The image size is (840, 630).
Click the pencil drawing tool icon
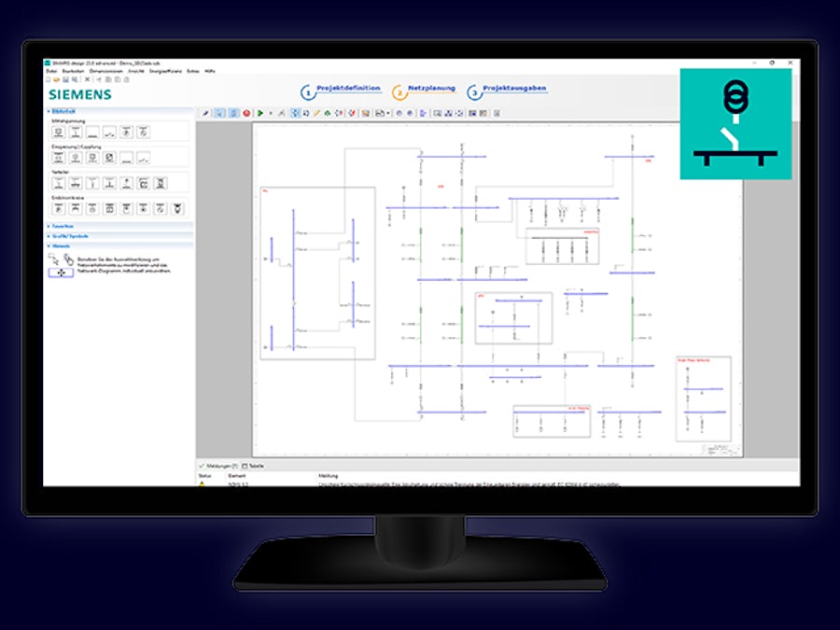(315, 114)
